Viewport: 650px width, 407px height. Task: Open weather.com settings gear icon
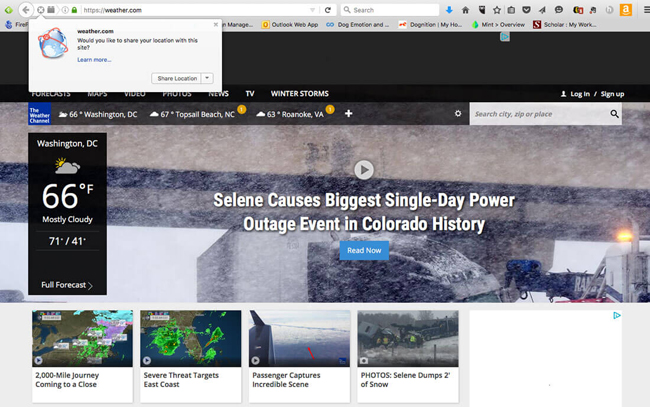click(458, 114)
